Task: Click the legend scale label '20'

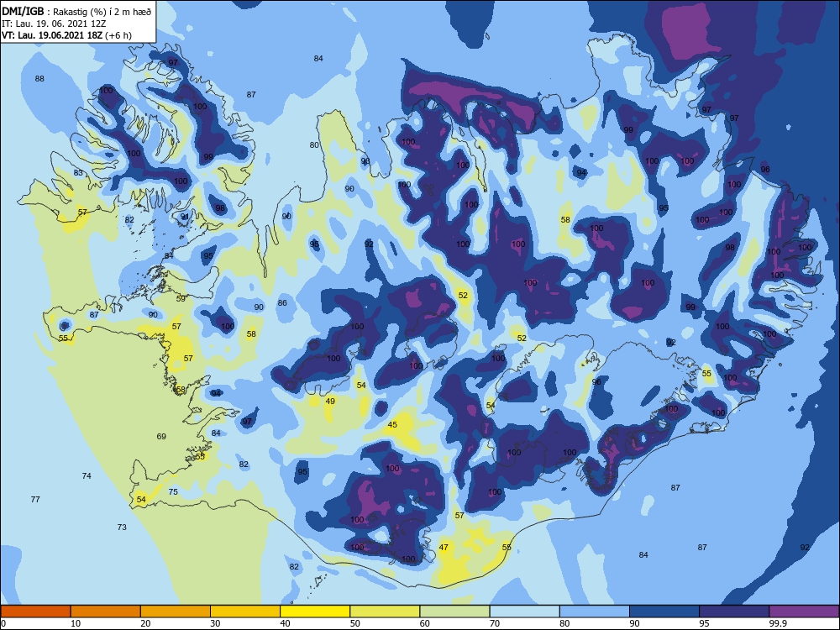Action: pos(145,623)
